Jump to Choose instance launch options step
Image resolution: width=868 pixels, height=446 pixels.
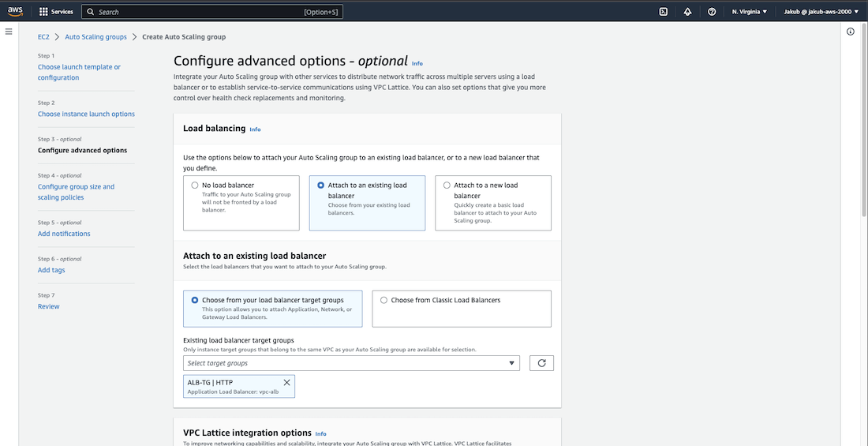(86, 114)
